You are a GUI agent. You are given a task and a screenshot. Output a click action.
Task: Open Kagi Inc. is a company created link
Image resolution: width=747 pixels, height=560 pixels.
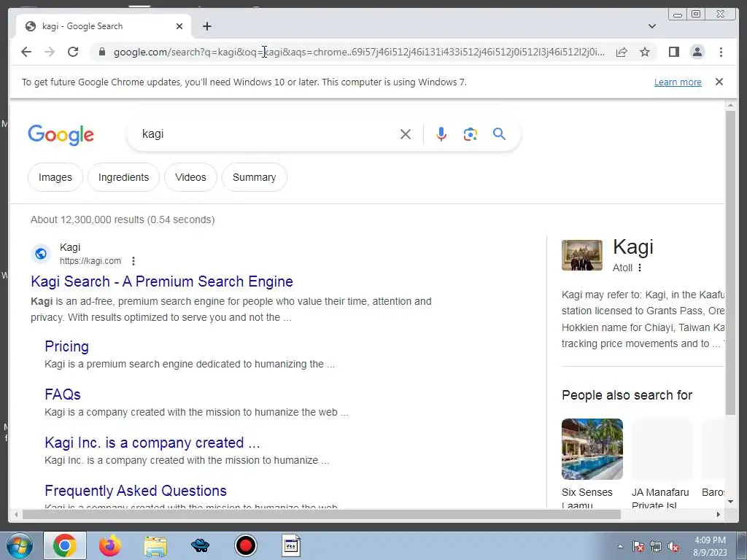pyautogui.click(x=152, y=443)
